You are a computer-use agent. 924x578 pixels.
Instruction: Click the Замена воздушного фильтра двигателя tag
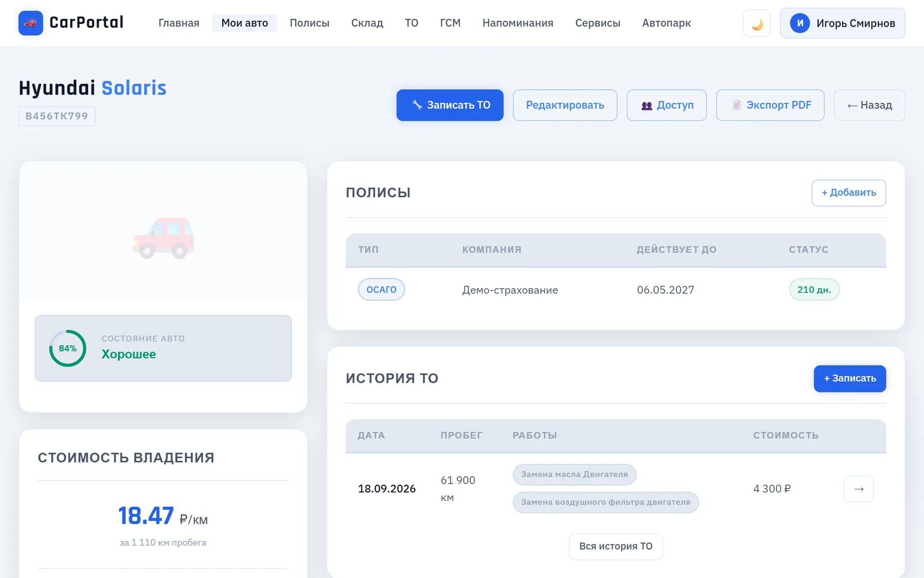[606, 502]
